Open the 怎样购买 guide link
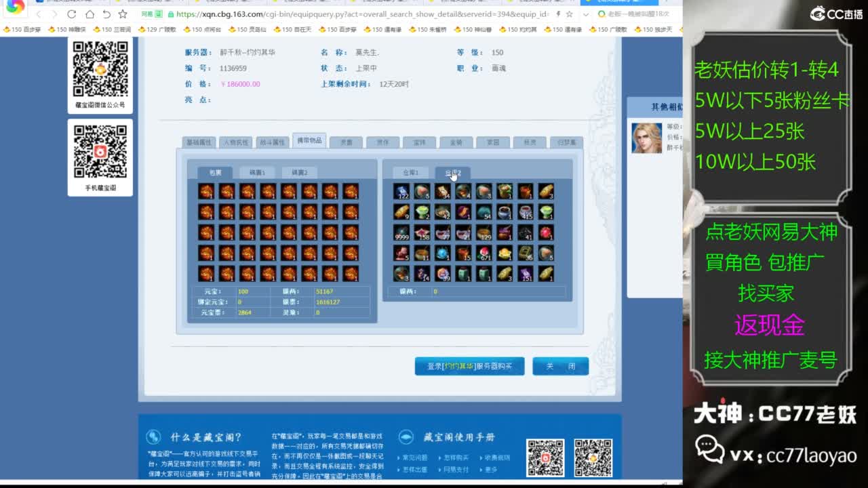 (x=456, y=457)
